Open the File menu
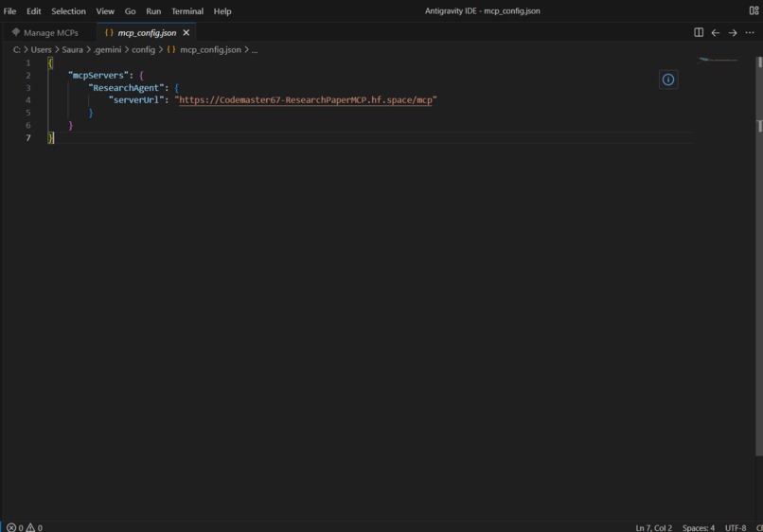 pyautogui.click(x=9, y=10)
